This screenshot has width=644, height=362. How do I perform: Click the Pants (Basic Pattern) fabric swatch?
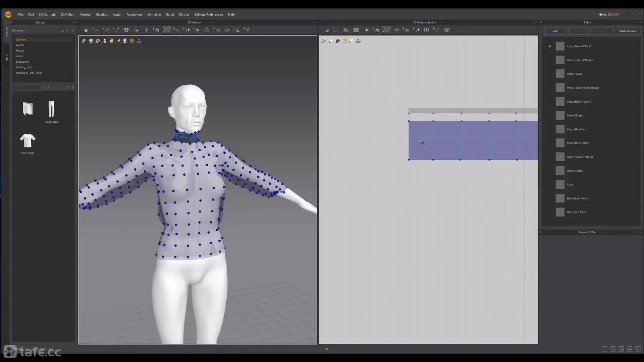pyautogui.click(x=560, y=60)
